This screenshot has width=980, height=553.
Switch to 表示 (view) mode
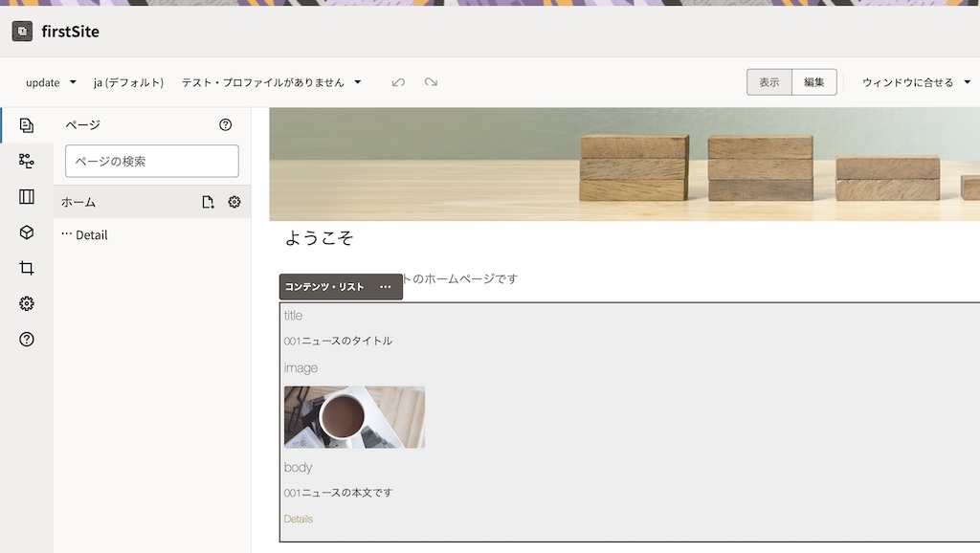point(768,82)
